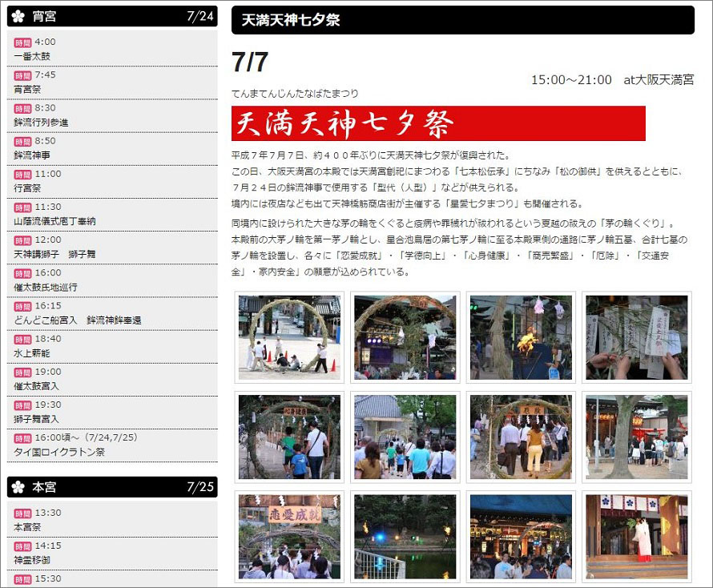The height and width of the screenshot is (588, 713).
Task: Click the 15:00～21:00 at大阪天満宮 text
Action: [x=613, y=80]
